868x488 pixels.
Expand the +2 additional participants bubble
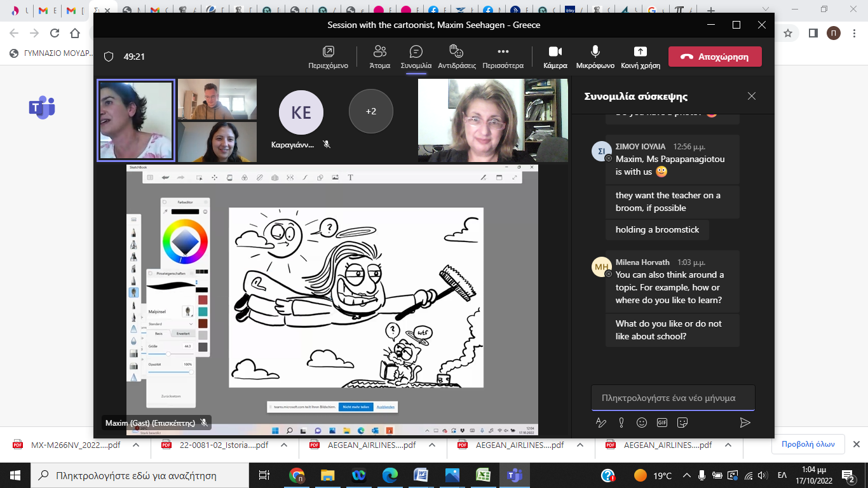tap(370, 111)
